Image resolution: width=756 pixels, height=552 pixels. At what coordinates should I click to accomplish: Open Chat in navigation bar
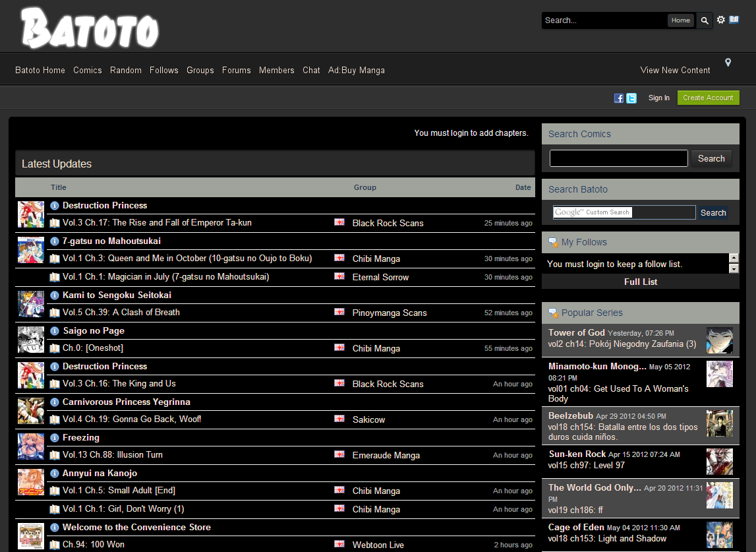(x=312, y=71)
